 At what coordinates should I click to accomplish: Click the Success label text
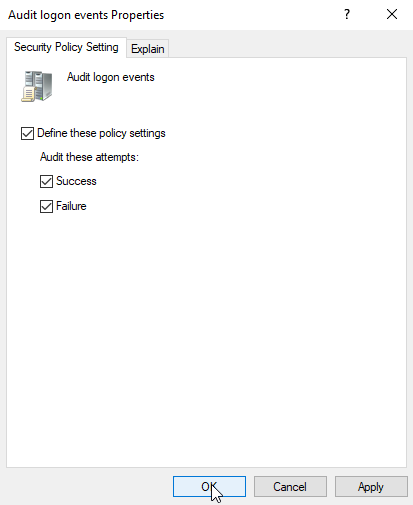tap(76, 181)
